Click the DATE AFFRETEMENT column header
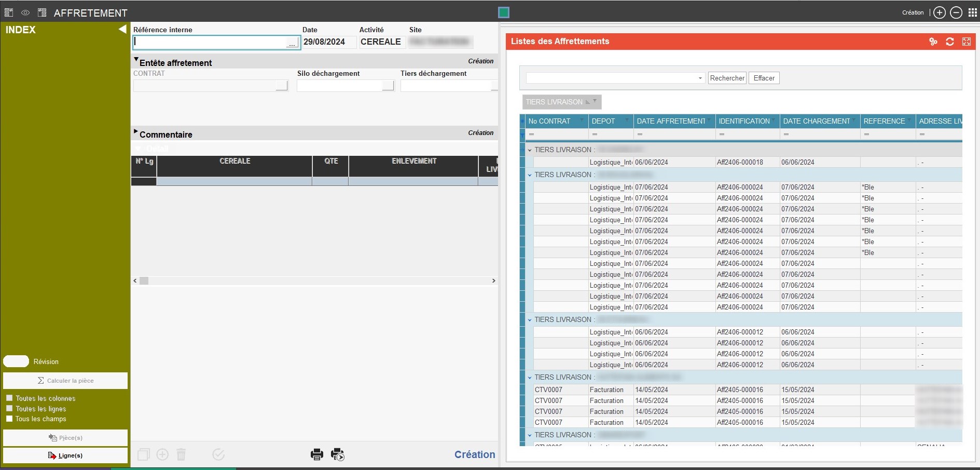 tap(671, 121)
